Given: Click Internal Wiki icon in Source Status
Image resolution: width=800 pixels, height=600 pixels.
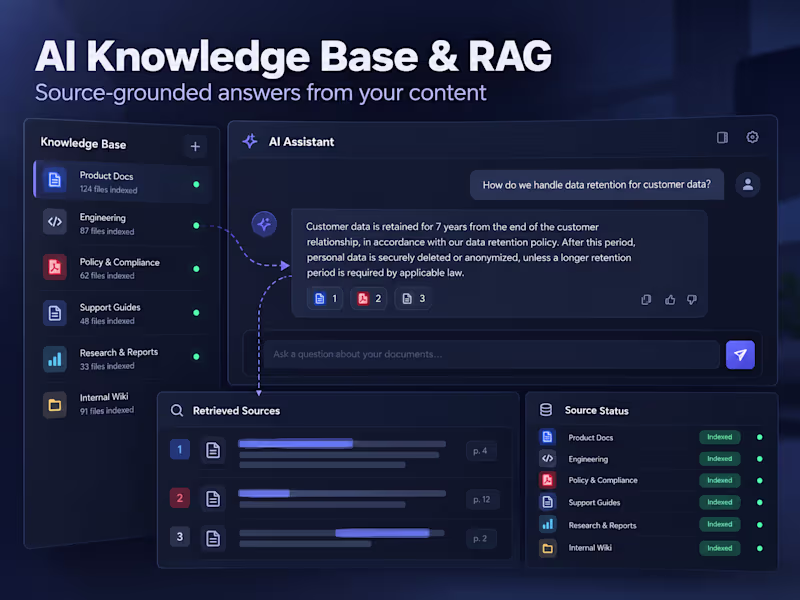Looking at the screenshot, I should click(547, 548).
